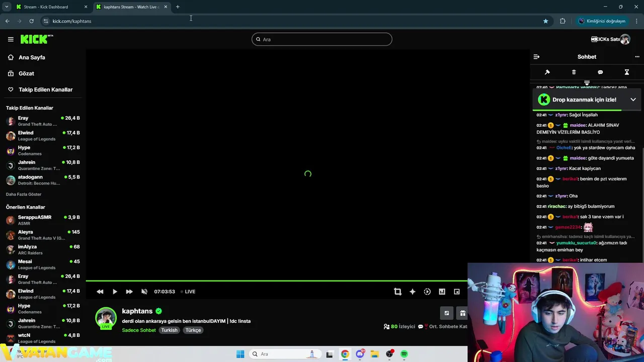The image size is (644, 362).
Task: Go back in browser history
Action: [x=7, y=21]
